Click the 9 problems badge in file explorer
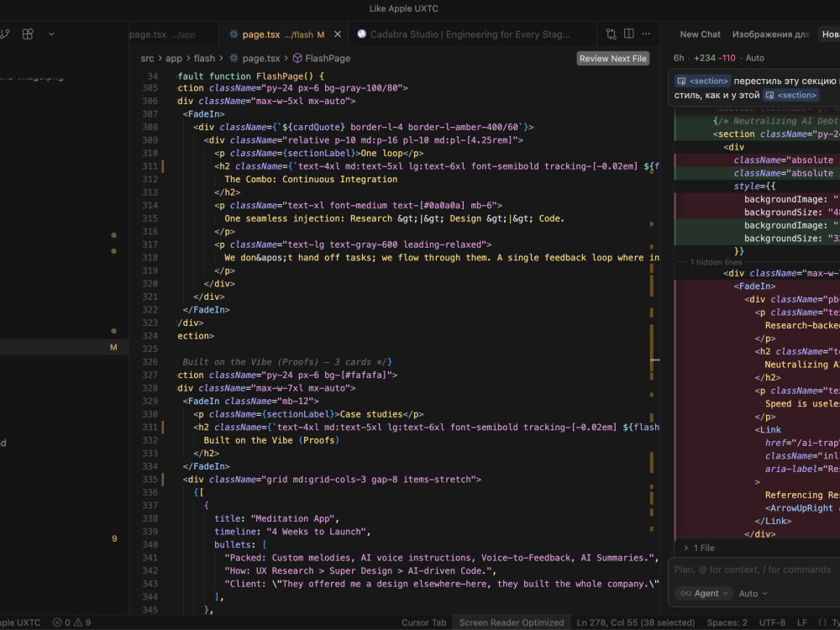Image resolution: width=840 pixels, height=630 pixels. coord(114,538)
